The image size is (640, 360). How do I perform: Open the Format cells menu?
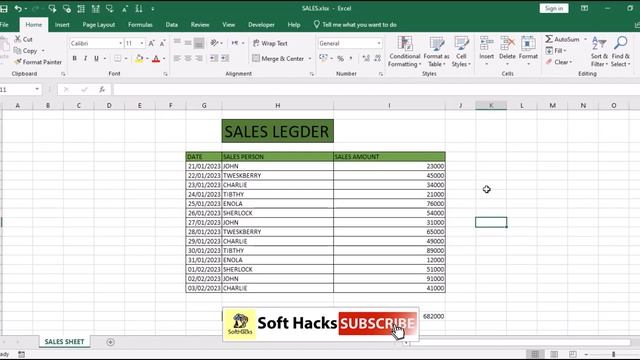click(528, 51)
